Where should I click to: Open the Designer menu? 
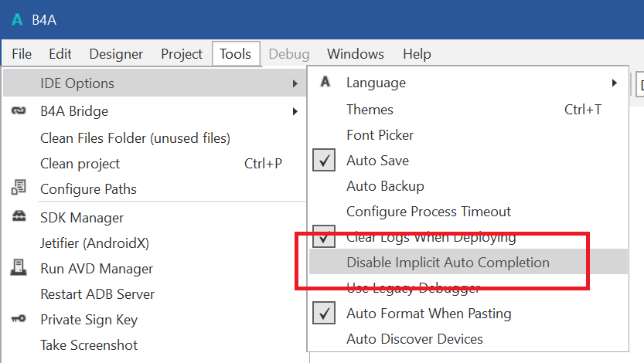[116, 54]
